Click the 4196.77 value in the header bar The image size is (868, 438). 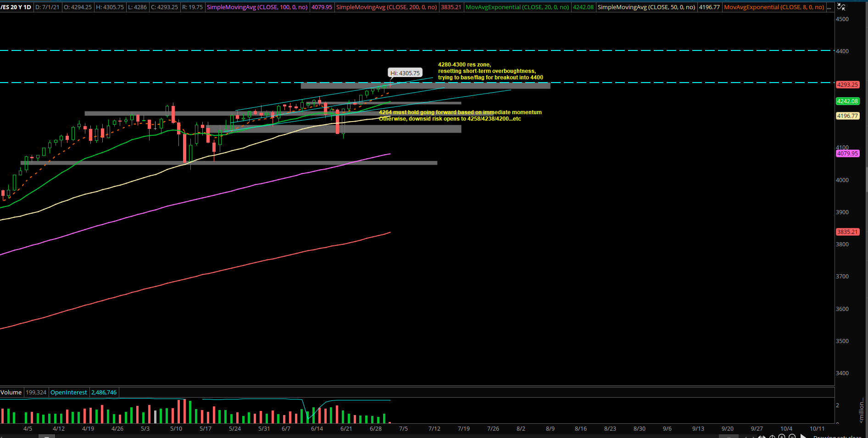pos(709,7)
